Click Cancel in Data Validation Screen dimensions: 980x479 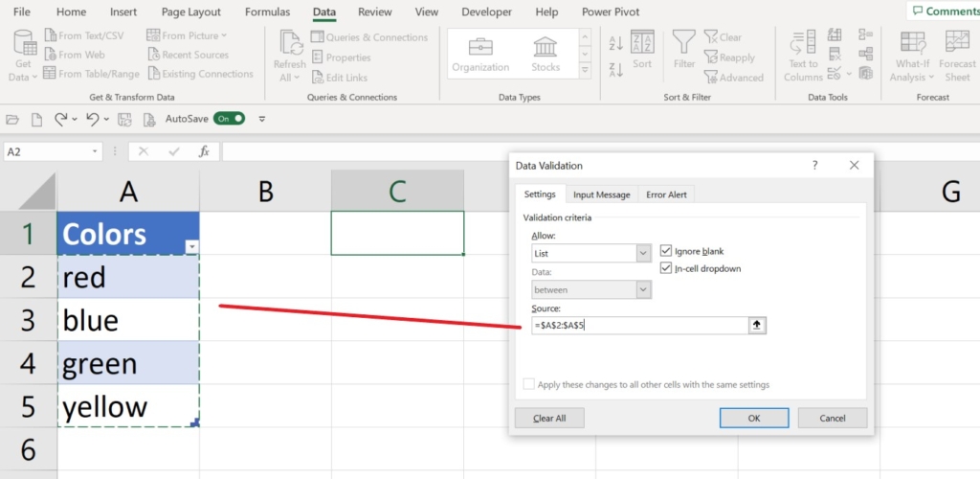(833, 418)
